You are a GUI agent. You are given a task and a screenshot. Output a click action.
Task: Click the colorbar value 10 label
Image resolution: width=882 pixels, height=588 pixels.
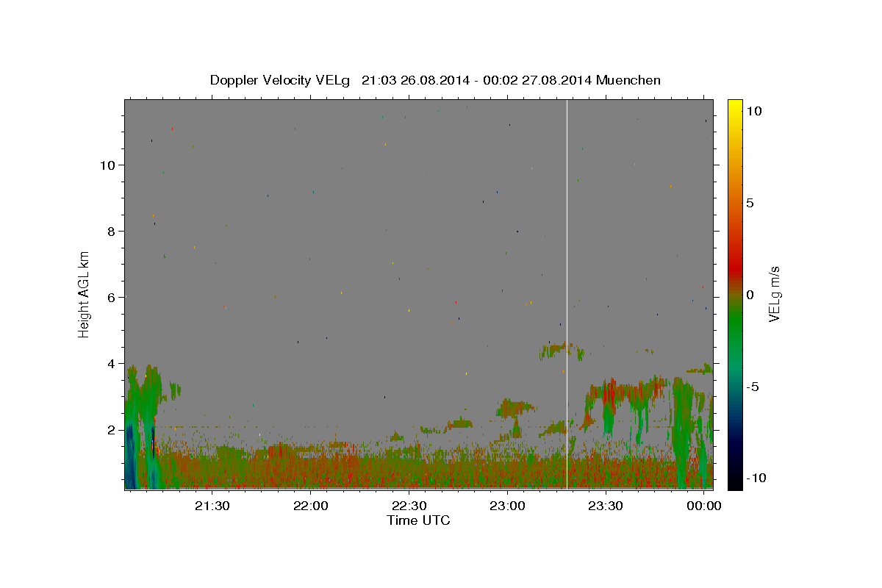[x=754, y=110]
